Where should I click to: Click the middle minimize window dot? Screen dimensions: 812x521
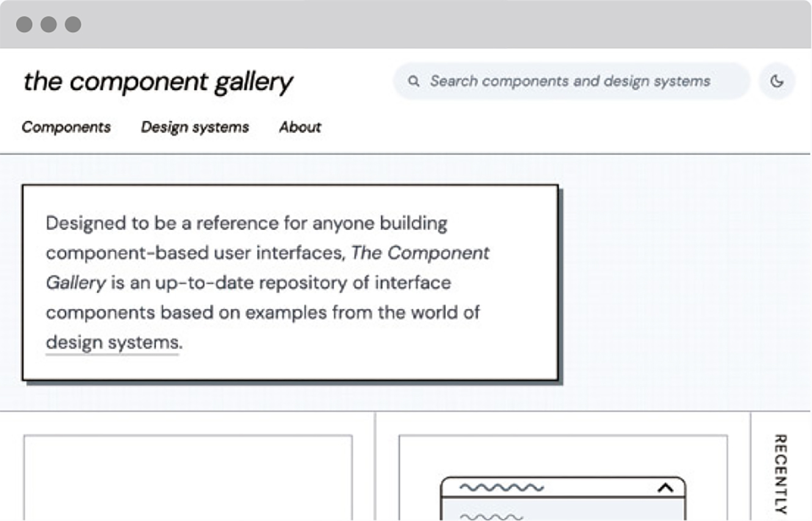(49, 24)
